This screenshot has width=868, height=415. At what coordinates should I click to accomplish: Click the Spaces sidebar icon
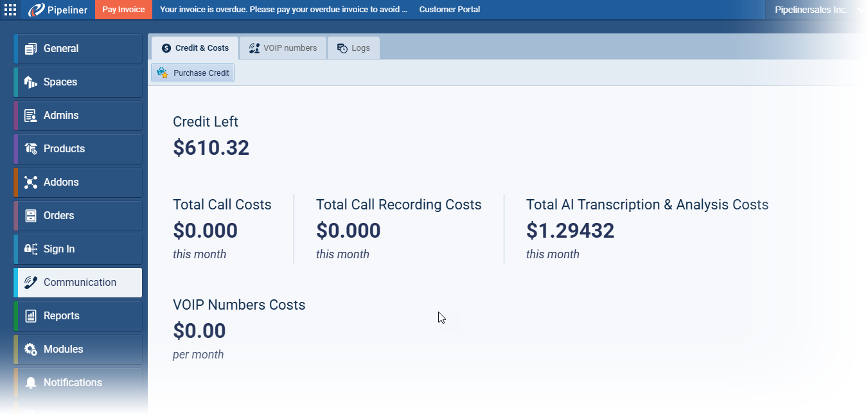coord(30,82)
